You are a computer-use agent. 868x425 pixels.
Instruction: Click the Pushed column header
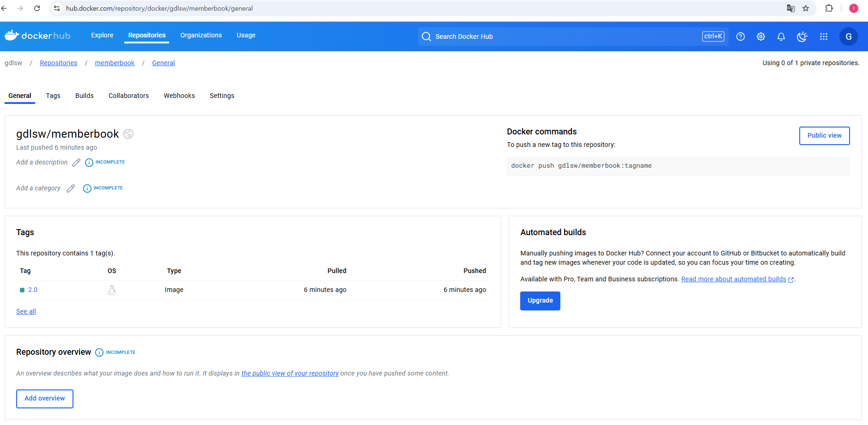pyautogui.click(x=475, y=271)
